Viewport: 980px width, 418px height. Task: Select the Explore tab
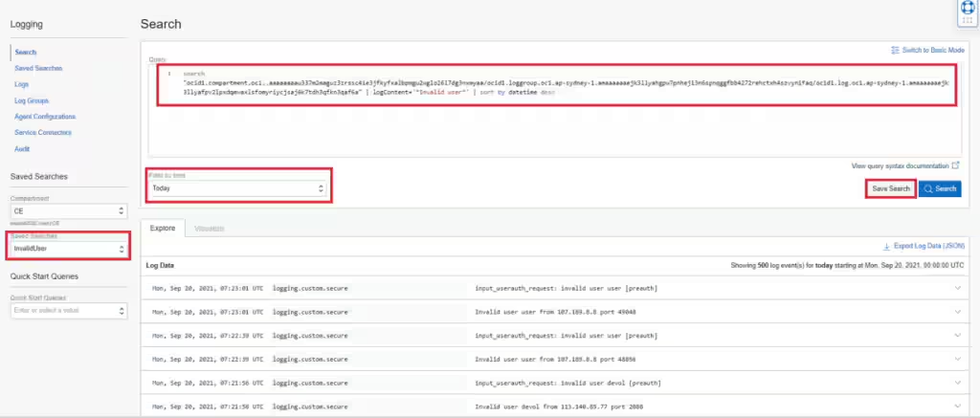(x=162, y=229)
